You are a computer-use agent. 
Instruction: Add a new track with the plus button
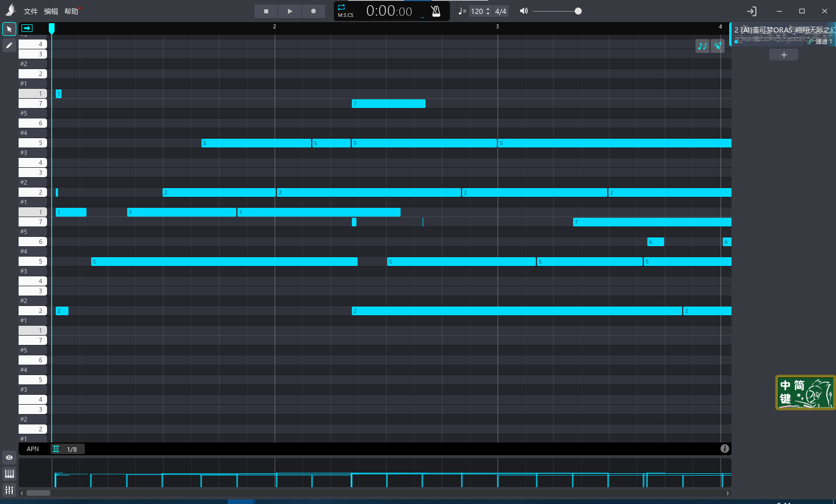click(x=784, y=55)
